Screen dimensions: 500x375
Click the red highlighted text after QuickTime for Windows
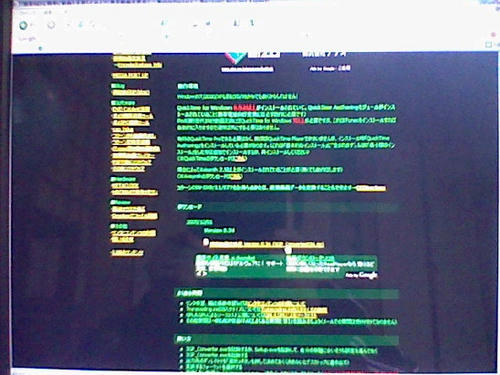pos(244,108)
